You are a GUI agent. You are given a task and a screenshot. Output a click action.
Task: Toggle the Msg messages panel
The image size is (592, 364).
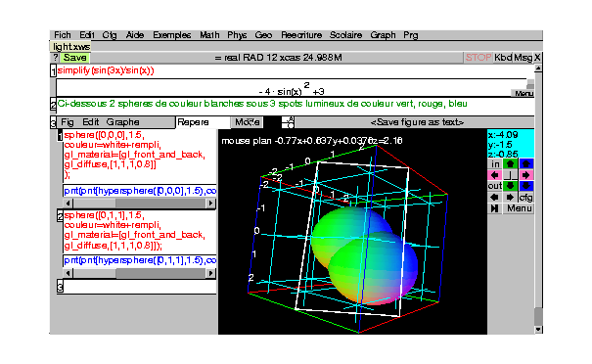click(x=523, y=58)
